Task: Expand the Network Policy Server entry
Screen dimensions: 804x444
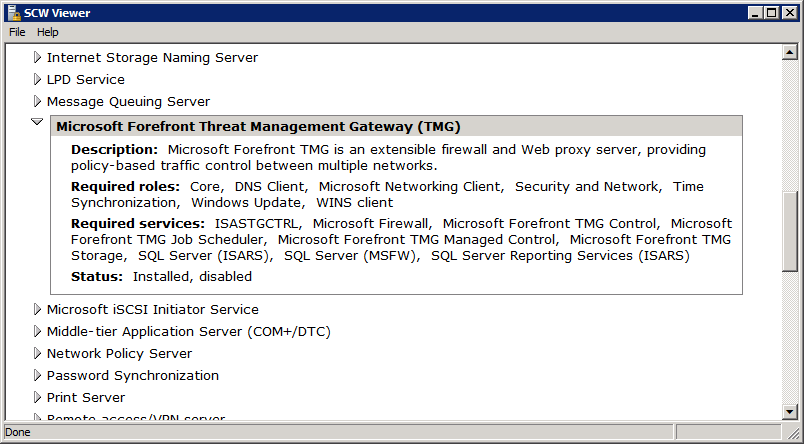Action: click(x=37, y=354)
